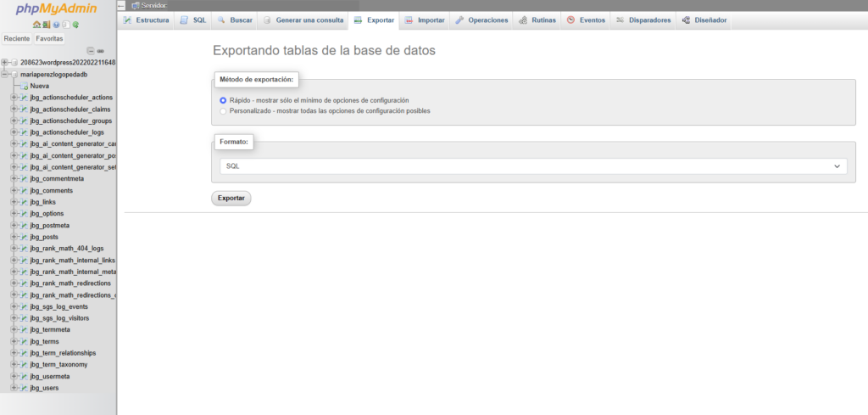Open the phpMyAdmin documentation icon
The width and height of the screenshot is (868, 415).
point(56,25)
